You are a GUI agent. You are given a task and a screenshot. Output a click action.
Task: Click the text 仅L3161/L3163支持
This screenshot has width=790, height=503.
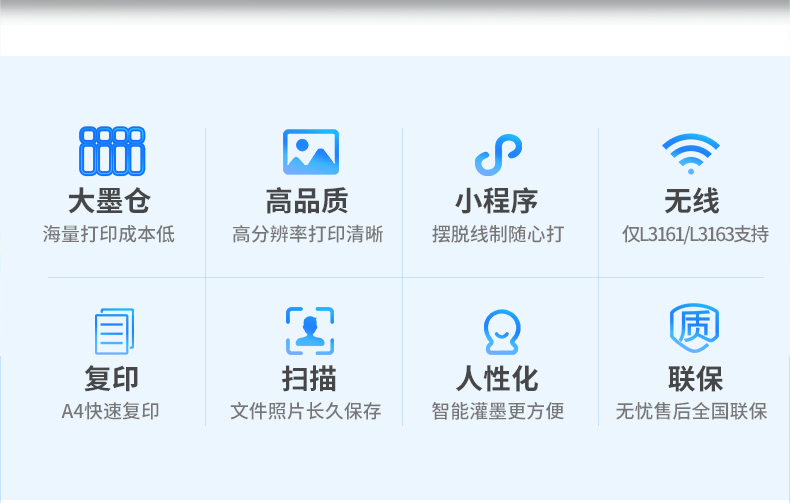point(695,234)
